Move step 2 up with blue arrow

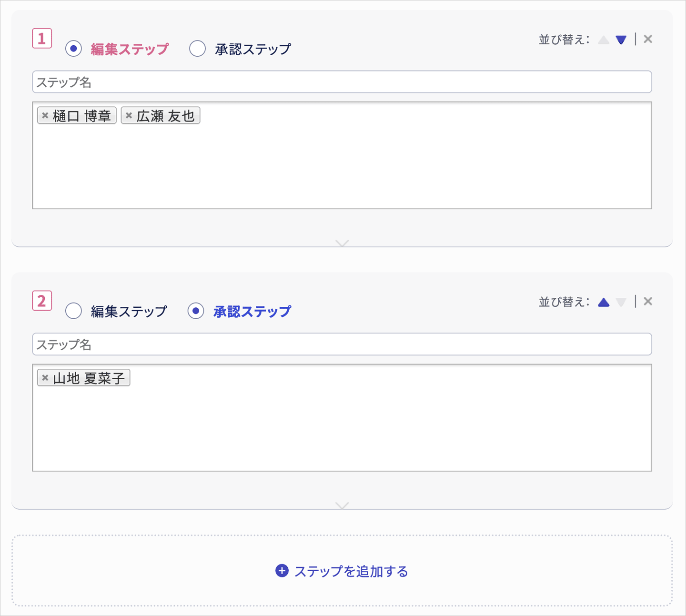(x=604, y=302)
